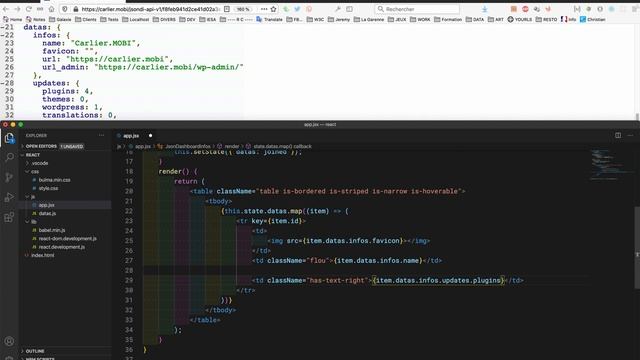Click the wrench tool icon in browser toolbar
The width and height of the screenshot is (640, 360).
tap(338, 9)
